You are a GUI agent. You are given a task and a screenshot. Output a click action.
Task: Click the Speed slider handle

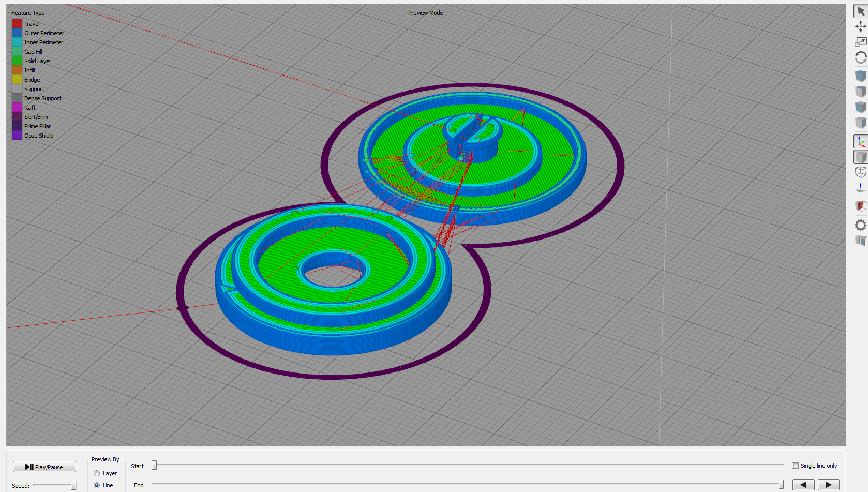point(73,485)
